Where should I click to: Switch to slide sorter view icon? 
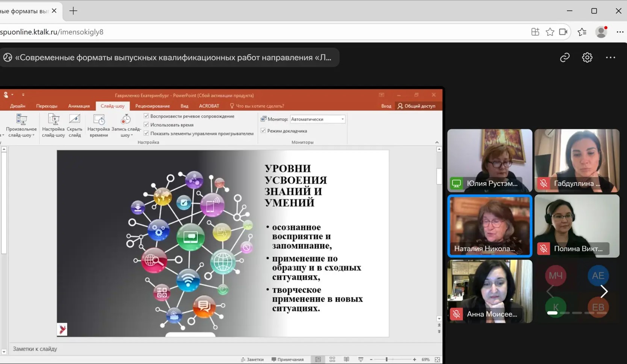click(x=332, y=359)
